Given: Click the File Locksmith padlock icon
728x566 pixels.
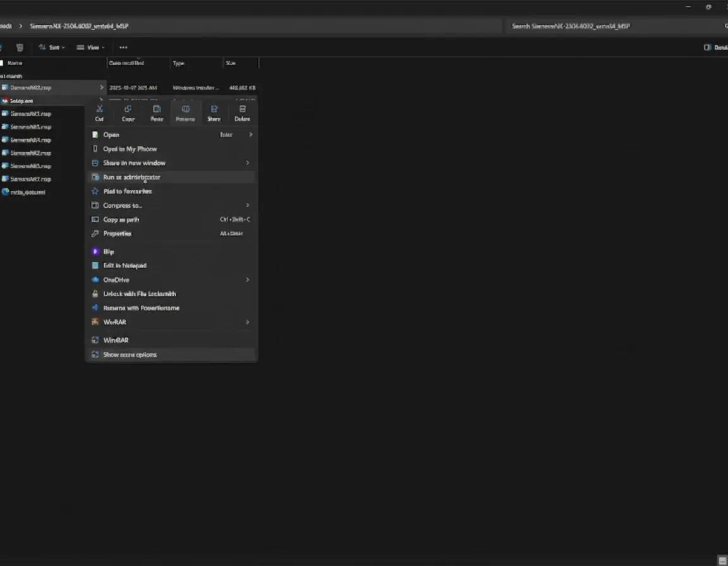Looking at the screenshot, I should pos(95,294).
